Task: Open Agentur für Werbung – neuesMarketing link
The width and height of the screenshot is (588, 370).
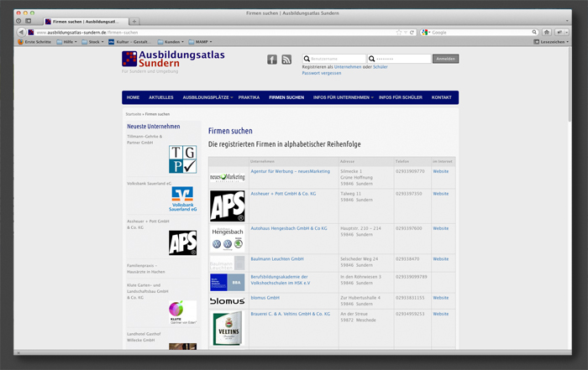Action: click(x=291, y=171)
